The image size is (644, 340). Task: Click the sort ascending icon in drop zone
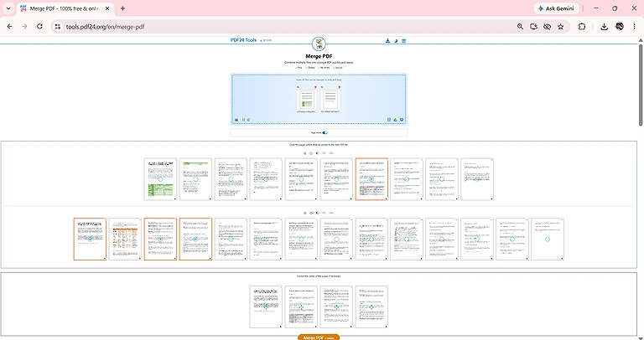243,120
